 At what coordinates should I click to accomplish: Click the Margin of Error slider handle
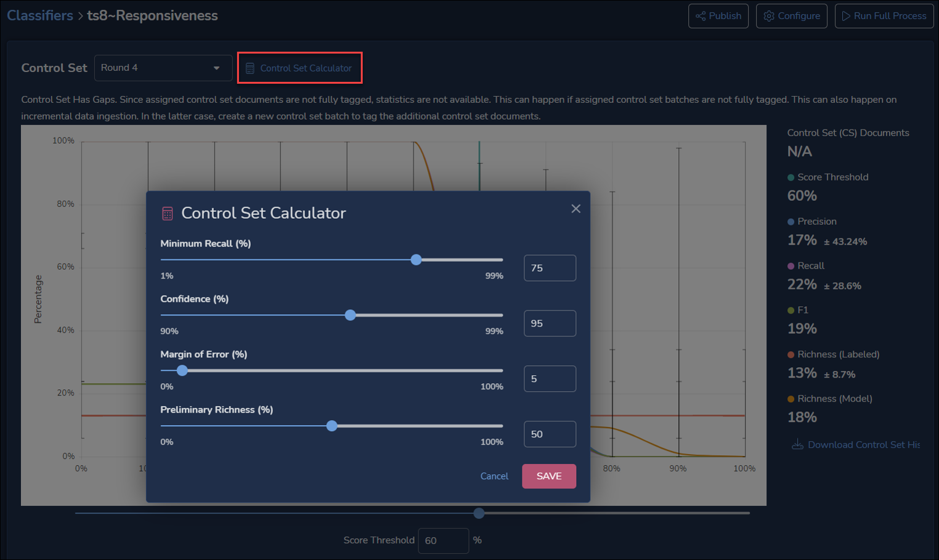(182, 371)
